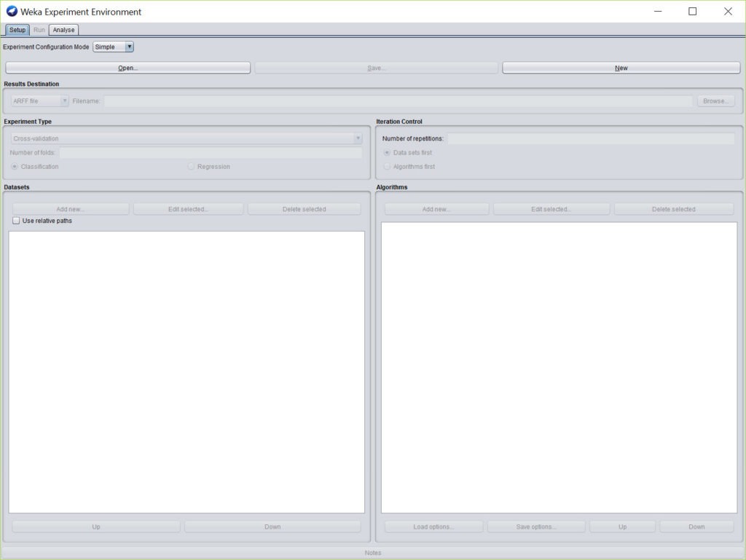Create a New experiment
The width and height of the screenshot is (746, 560).
point(621,68)
